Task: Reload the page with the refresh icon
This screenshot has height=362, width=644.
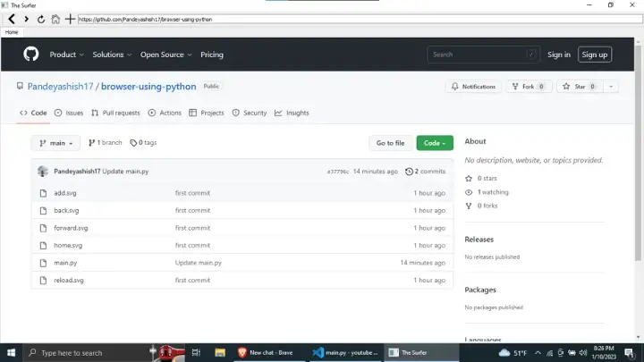Action: 40,19
